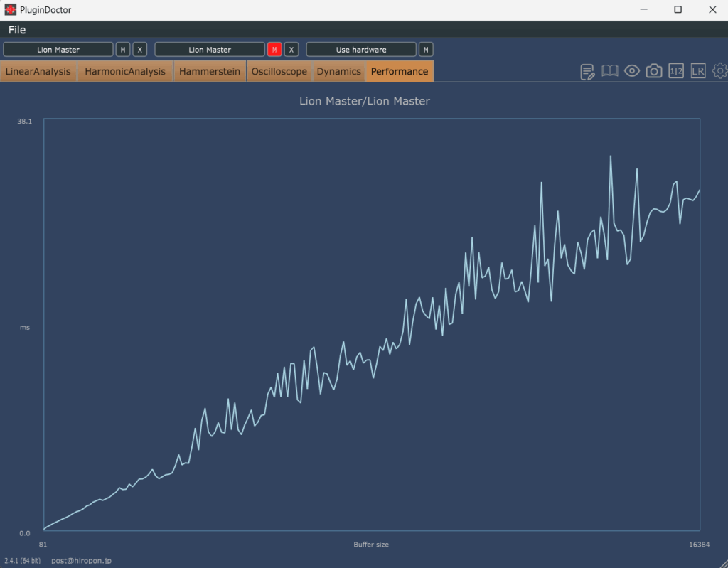Toggle the M button of the first Lion Master slot
Viewport: 728px width, 568px height.
click(123, 50)
